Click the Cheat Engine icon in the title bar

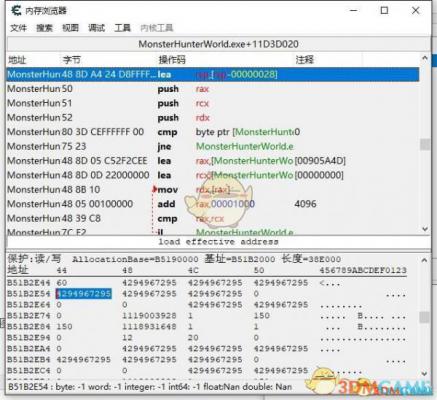(x=16, y=10)
